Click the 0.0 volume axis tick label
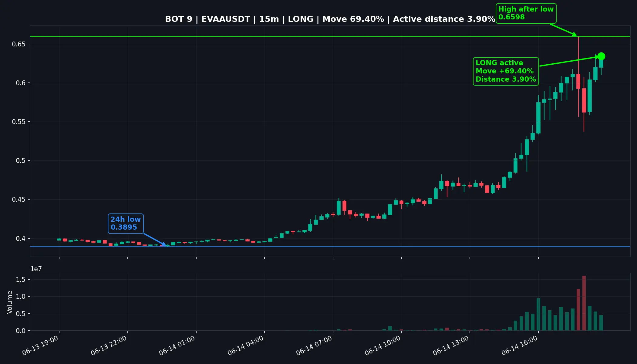Viewport: 637px width, 364px height. coord(21,331)
